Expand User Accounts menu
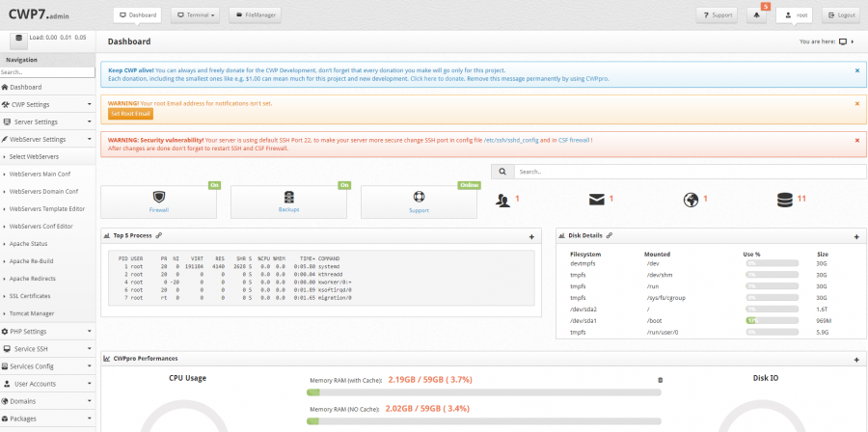 [47, 384]
